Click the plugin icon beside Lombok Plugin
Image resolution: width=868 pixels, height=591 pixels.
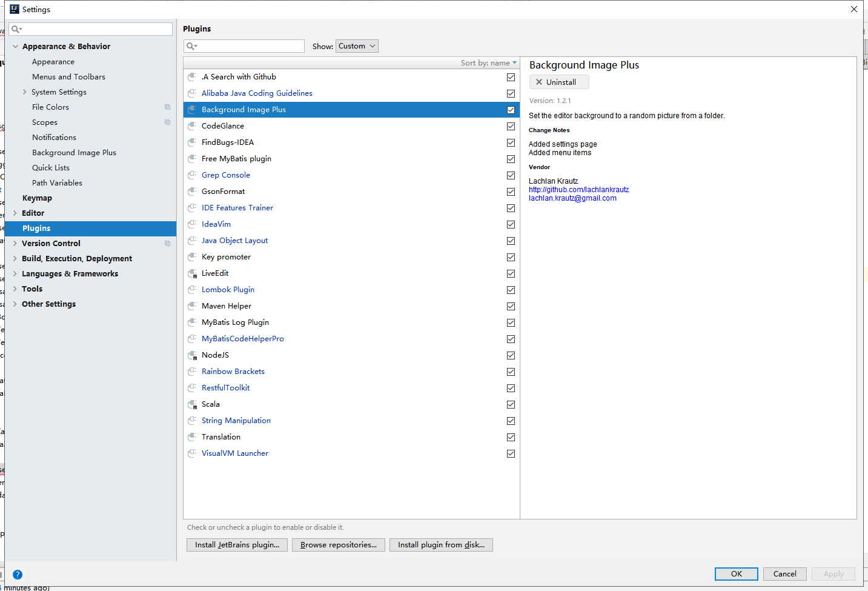point(192,290)
